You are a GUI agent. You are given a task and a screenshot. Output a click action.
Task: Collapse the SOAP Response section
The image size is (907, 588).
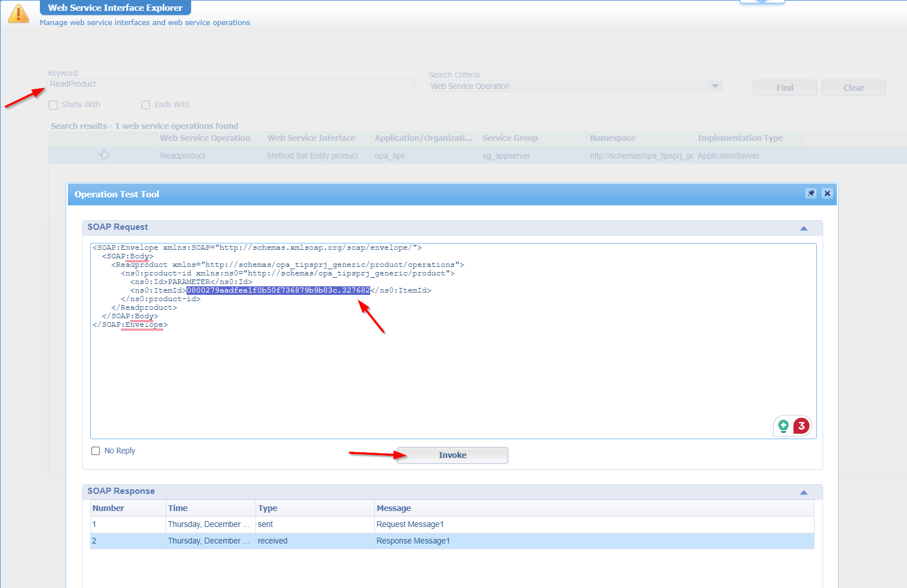803,492
